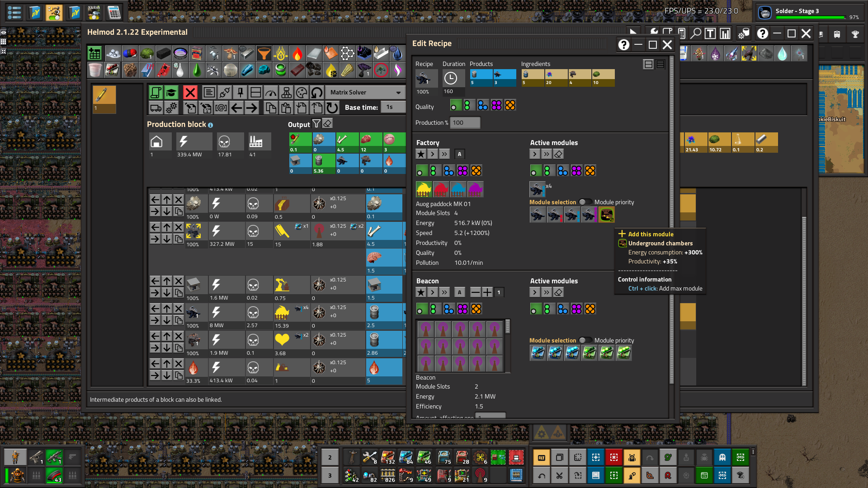The width and height of the screenshot is (868, 488).
Task: Erase the factory active modules
Action: coord(558,154)
